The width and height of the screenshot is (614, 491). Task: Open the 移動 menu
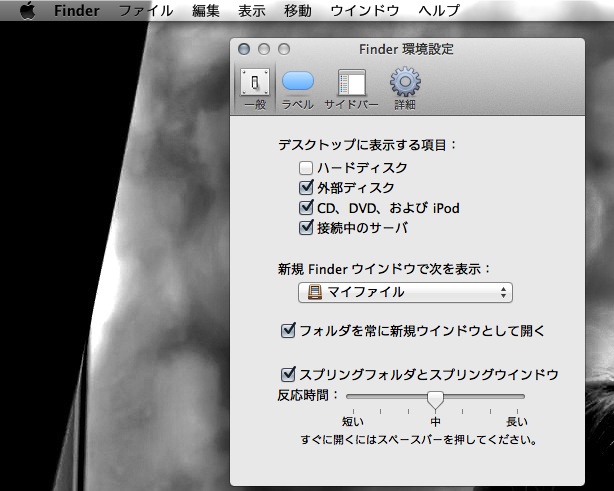[x=298, y=11]
